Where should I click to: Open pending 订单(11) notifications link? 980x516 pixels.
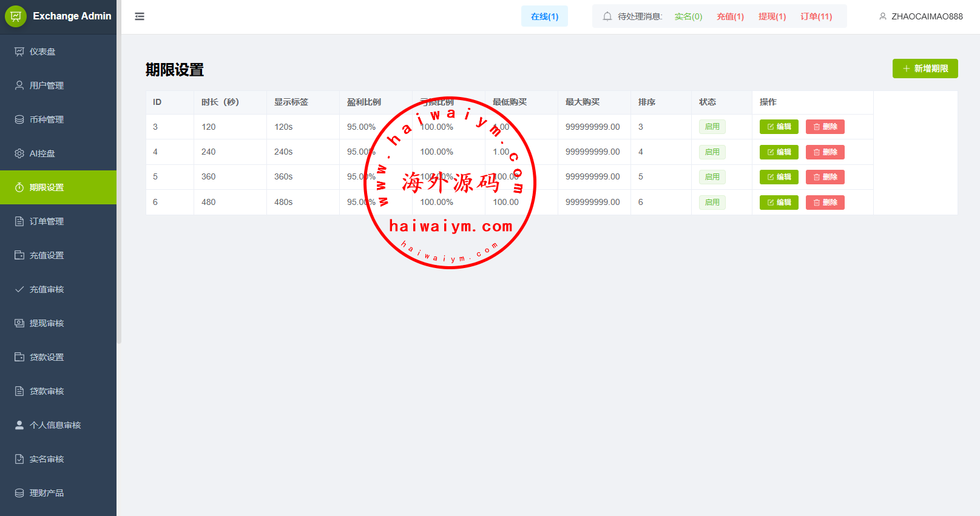[816, 16]
